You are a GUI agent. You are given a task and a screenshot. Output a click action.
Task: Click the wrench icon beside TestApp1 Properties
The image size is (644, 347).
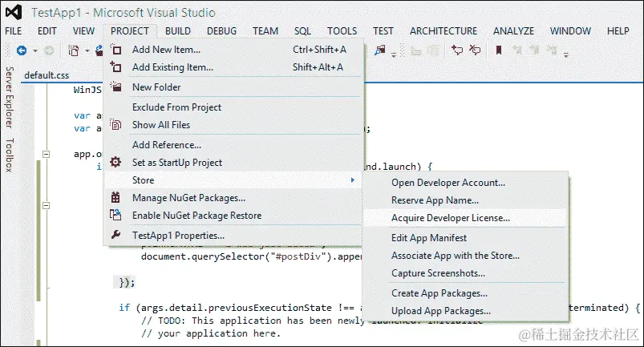[x=115, y=235]
